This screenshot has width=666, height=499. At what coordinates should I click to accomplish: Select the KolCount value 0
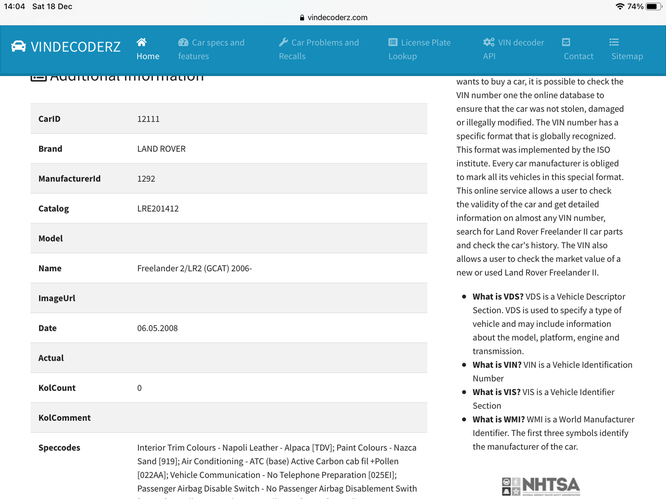pos(139,388)
